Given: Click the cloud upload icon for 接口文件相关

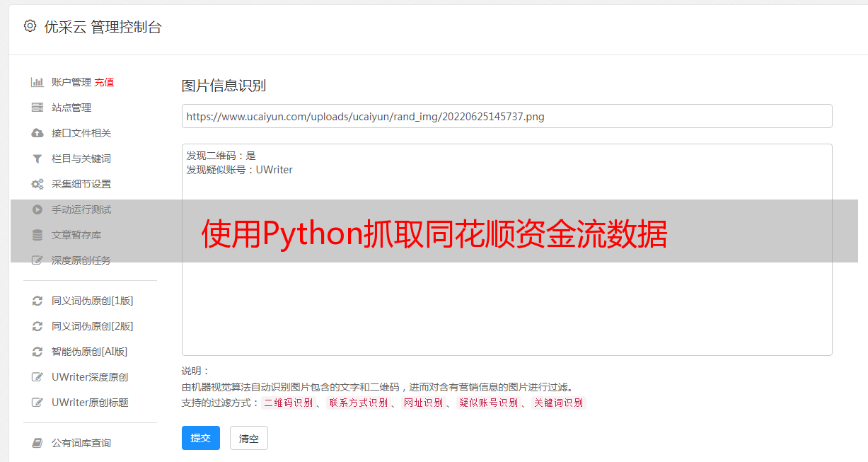Looking at the screenshot, I should point(37,133).
